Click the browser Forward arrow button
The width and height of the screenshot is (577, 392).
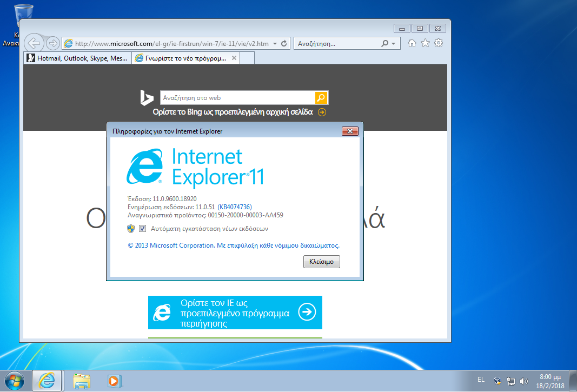click(x=53, y=43)
